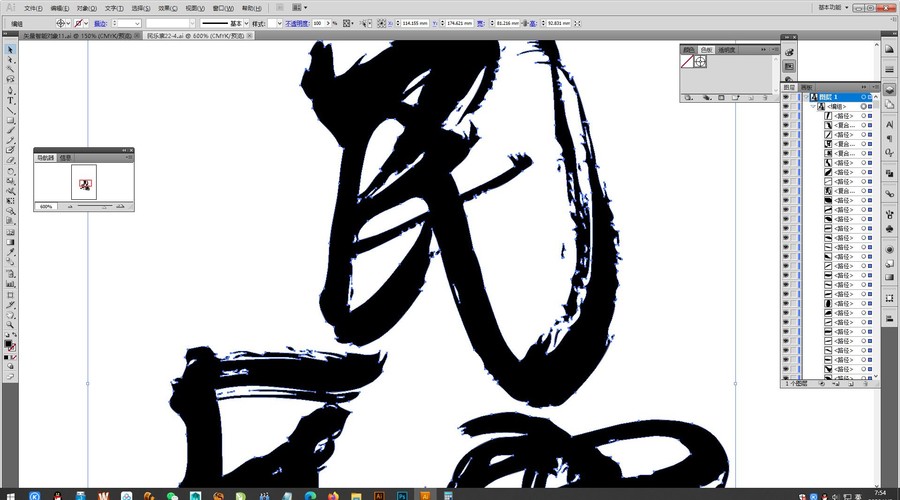Toggle lock for 图层 1 layer
This screenshot has width=900, height=500.
pos(794,97)
